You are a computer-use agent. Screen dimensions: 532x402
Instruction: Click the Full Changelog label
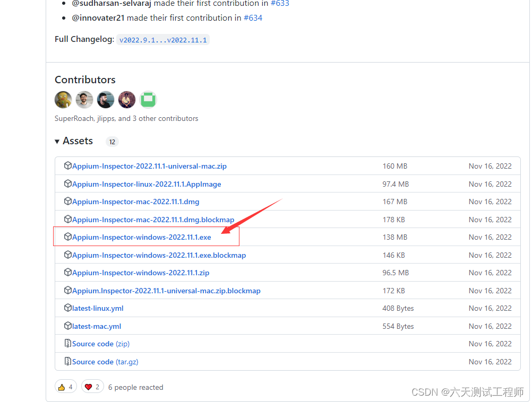(84, 39)
